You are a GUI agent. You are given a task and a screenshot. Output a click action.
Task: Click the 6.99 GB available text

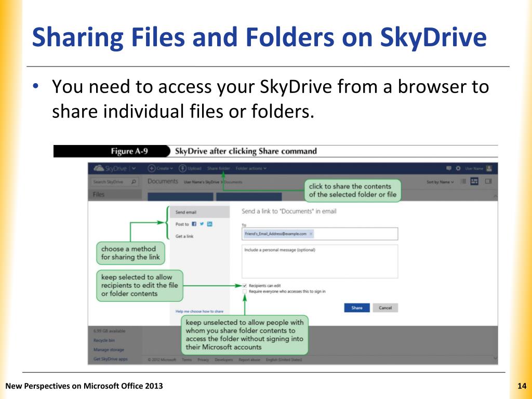click(109, 331)
